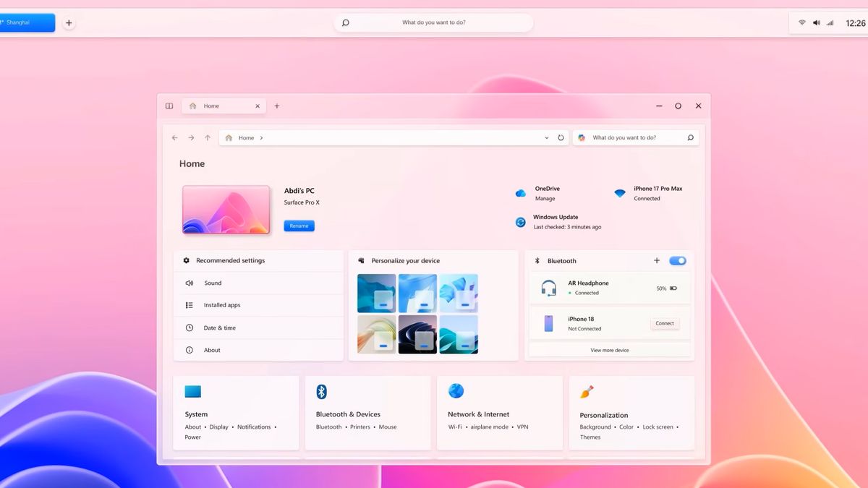Click the Installed apps list icon
Viewport: 868px width, 488px height.
(x=190, y=305)
